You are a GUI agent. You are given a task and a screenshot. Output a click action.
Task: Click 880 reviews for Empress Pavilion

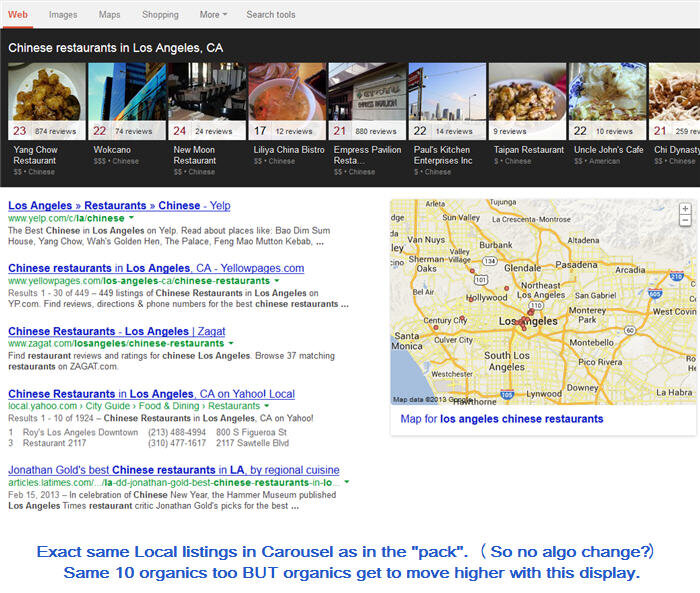click(x=376, y=131)
